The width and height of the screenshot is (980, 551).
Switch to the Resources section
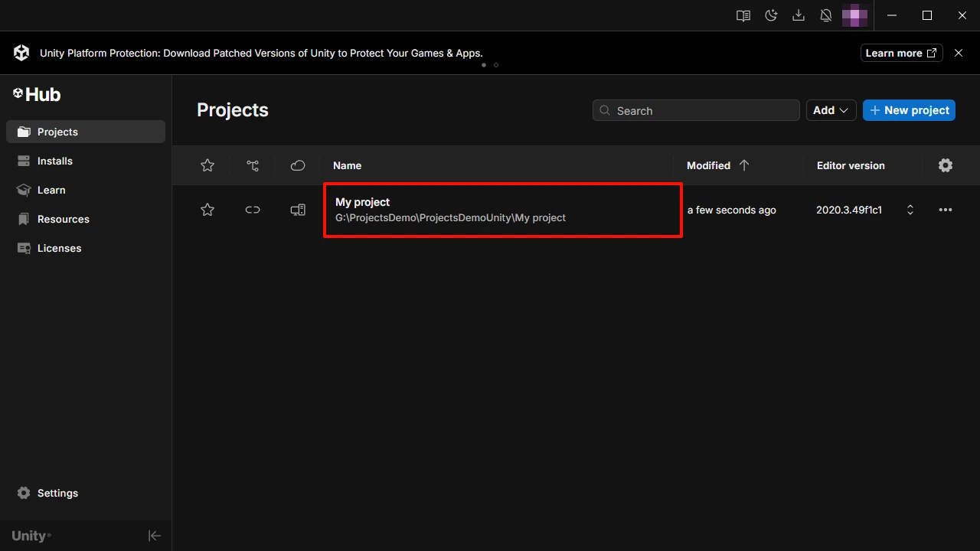click(x=86, y=219)
